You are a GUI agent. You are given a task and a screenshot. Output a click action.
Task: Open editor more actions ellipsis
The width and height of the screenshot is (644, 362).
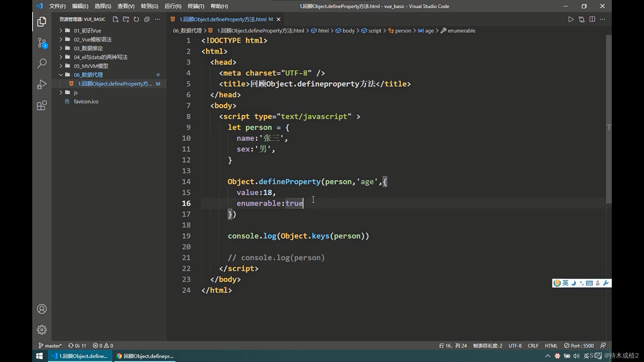pyautogui.click(x=603, y=19)
